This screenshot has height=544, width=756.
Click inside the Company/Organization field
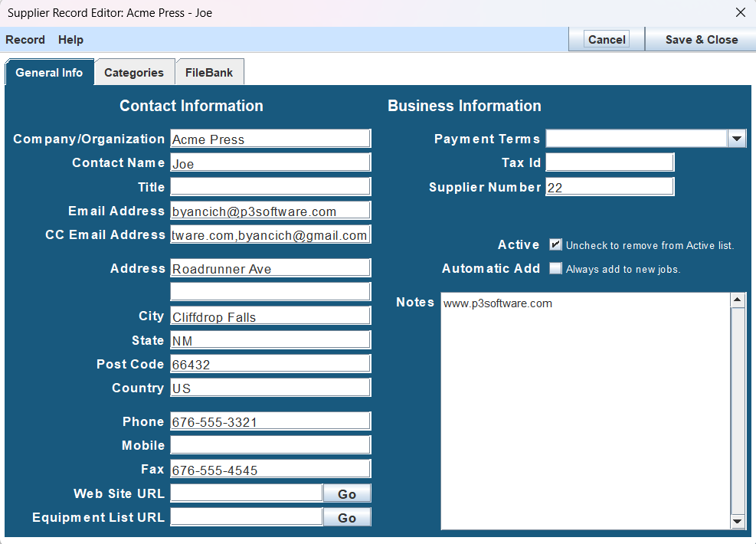pos(270,139)
